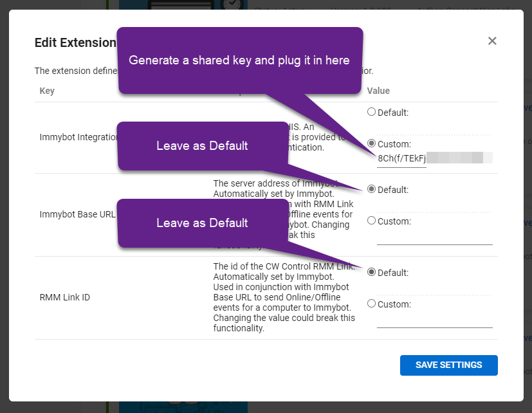Select Default radio for Immybot Integration key

pos(371,112)
